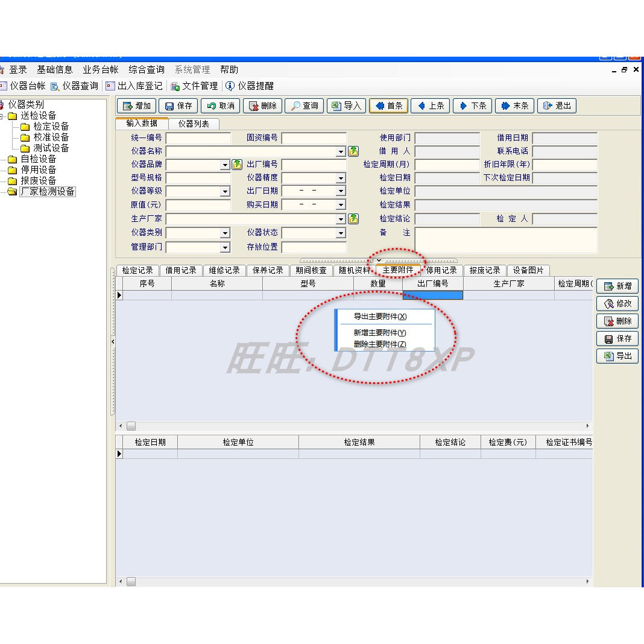Open the 仪器类别 dropdown

tap(225, 233)
